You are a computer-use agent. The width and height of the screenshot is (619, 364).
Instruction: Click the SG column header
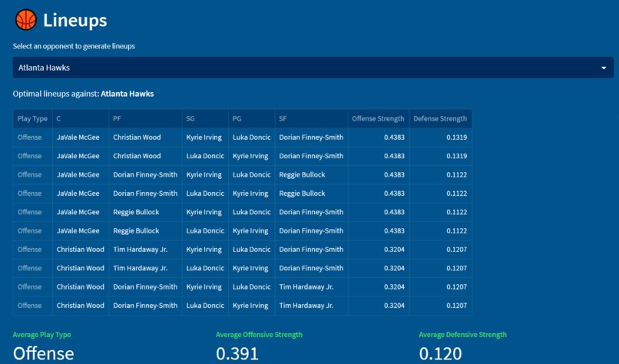(x=205, y=118)
